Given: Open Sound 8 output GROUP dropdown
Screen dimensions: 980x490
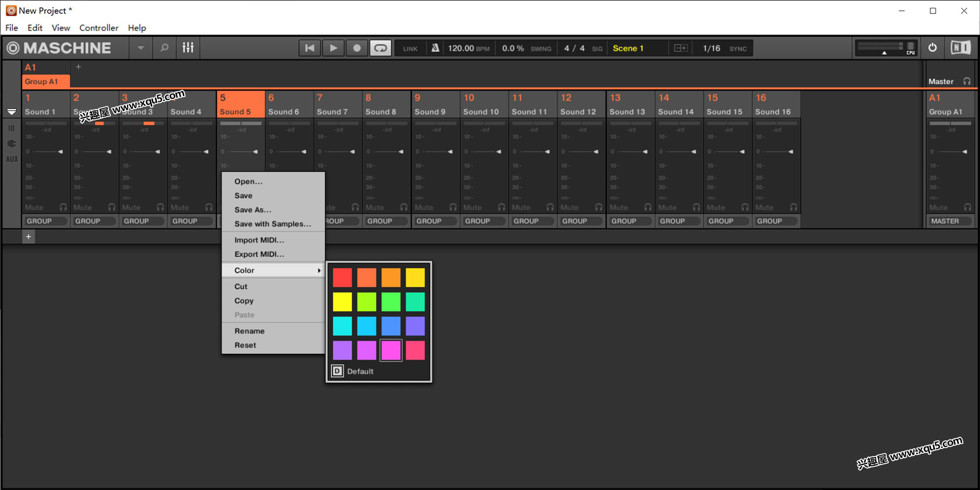Looking at the screenshot, I should tap(386, 221).
